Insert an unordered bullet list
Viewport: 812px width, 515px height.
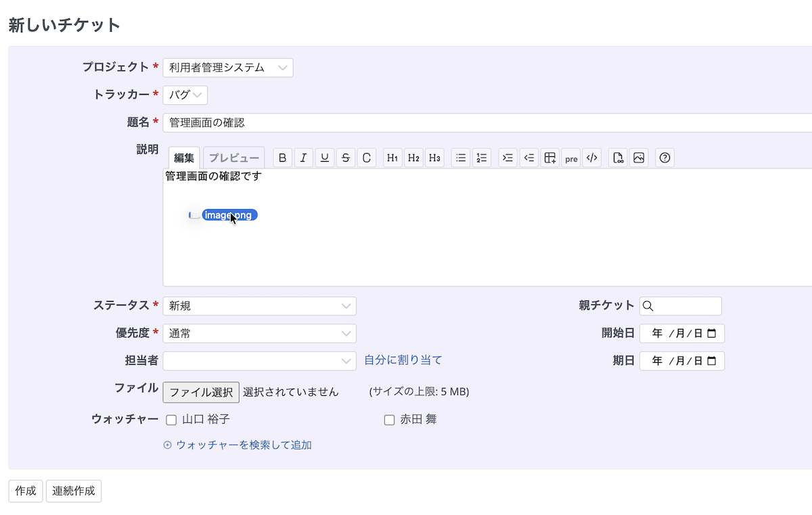461,158
